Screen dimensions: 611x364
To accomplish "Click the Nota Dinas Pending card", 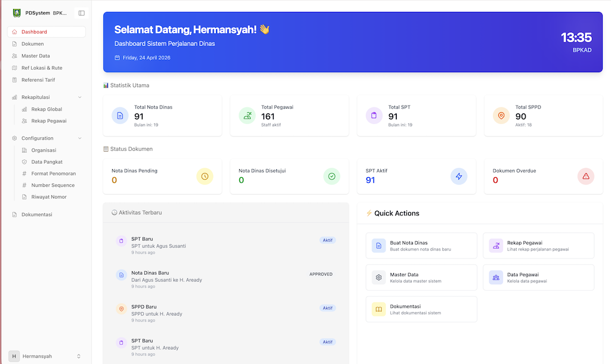I will [162, 177].
